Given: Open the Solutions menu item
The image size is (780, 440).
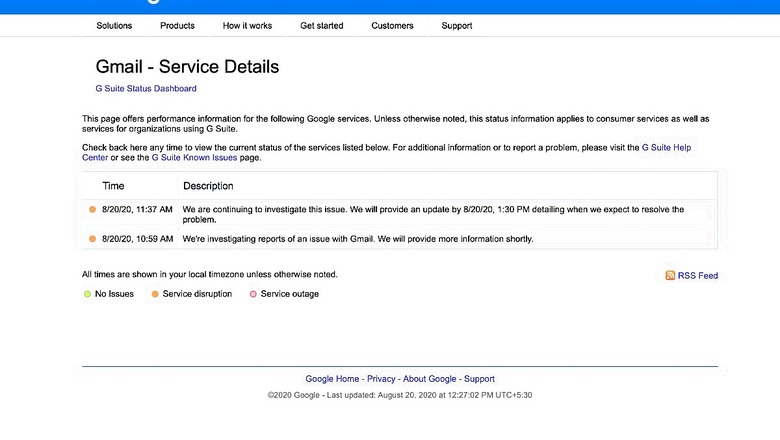Looking at the screenshot, I should [x=114, y=26].
